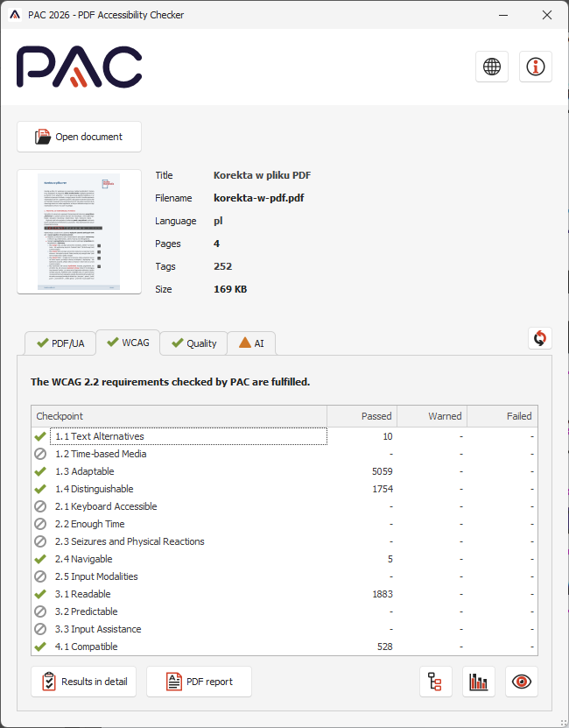Image resolution: width=569 pixels, height=728 pixels.
Task: Click the not-applicable icon beside 2.3 Seizures
Action: click(40, 541)
